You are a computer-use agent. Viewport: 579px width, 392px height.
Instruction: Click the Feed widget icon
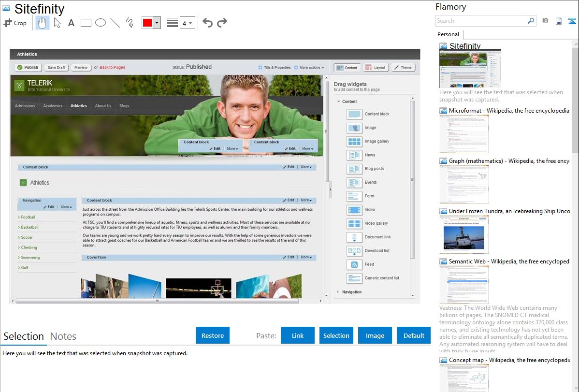point(354,264)
